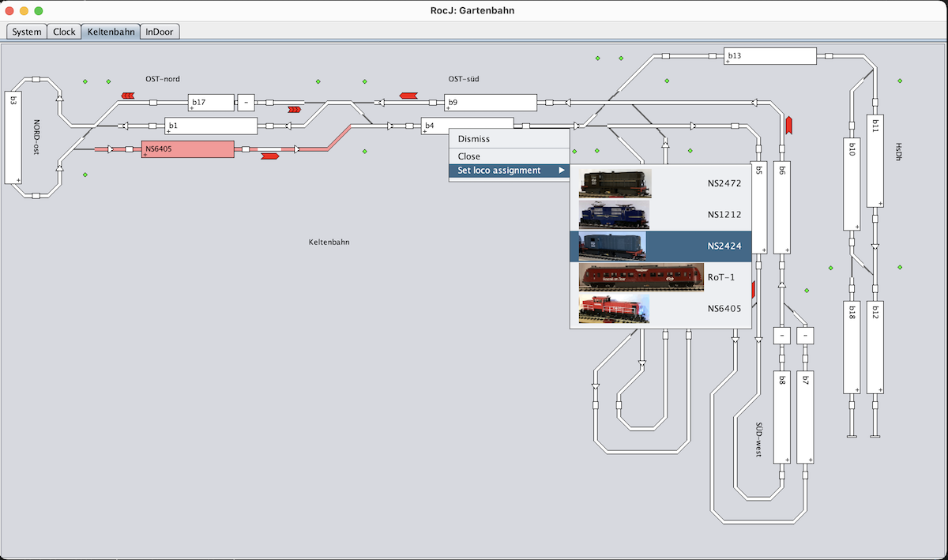Click the NS1212 blue locomotive thumbnail
The width and height of the screenshot is (948, 560).
614,214
